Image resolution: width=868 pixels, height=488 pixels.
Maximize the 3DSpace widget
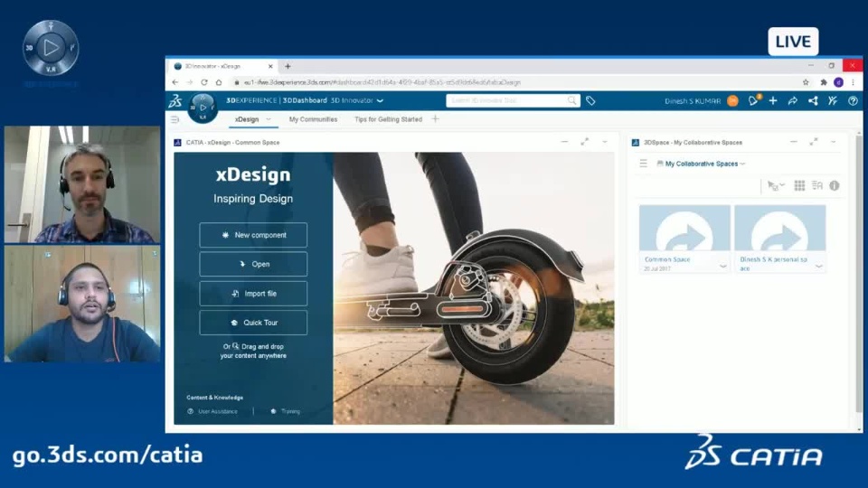point(814,142)
